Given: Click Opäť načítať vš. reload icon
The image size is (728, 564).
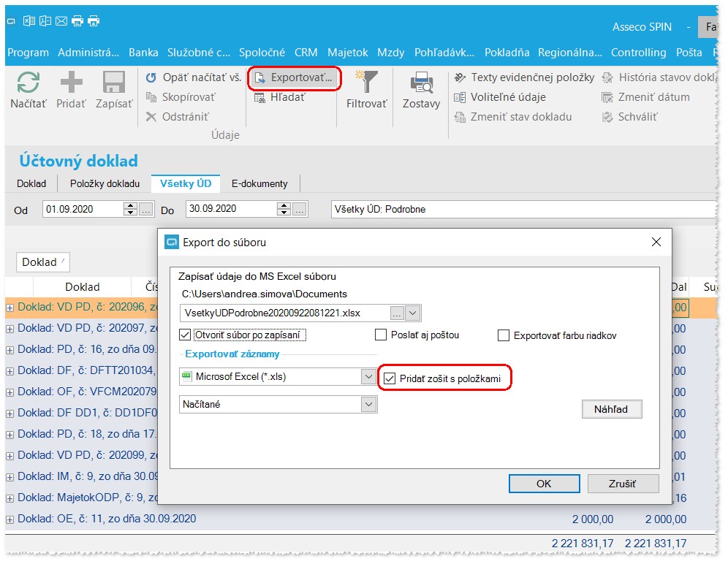Looking at the screenshot, I should point(151,77).
